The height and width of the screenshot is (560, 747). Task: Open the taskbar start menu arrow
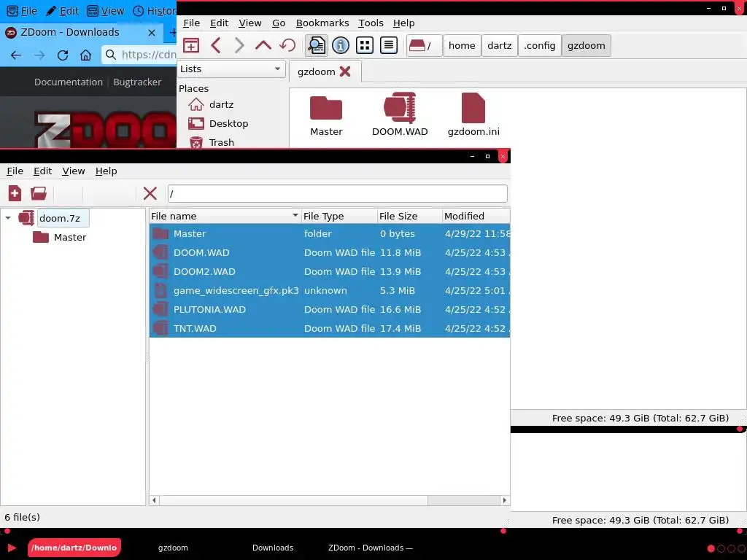pyautogui.click(x=12, y=548)
